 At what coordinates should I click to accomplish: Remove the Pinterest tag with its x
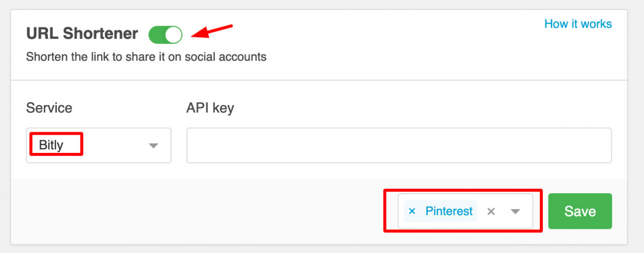coord(412,211)
